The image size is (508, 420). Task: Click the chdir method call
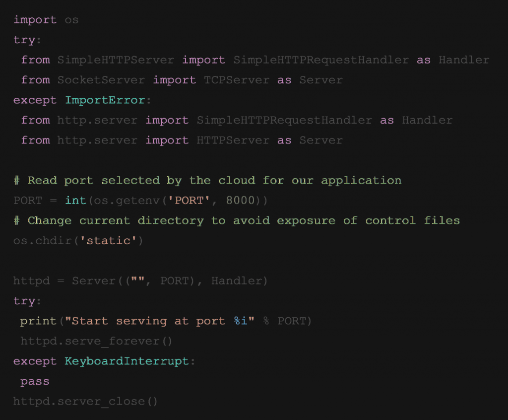click(54, 241)
